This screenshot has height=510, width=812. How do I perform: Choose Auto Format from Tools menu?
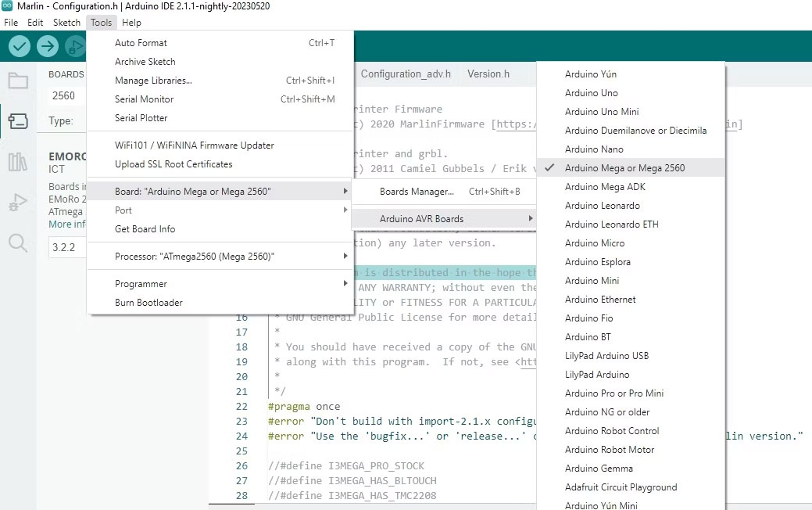click(x=220, y=43)
